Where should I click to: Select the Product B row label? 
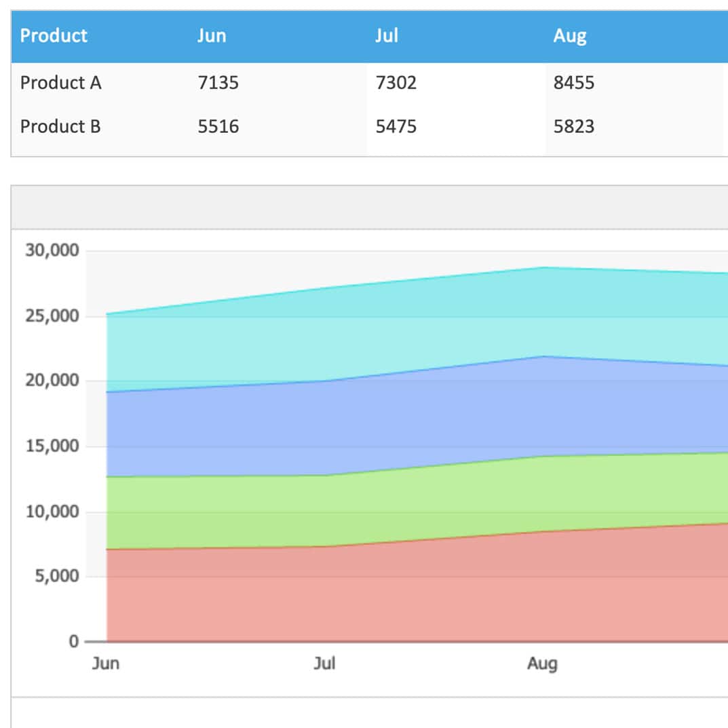point(60,126)
